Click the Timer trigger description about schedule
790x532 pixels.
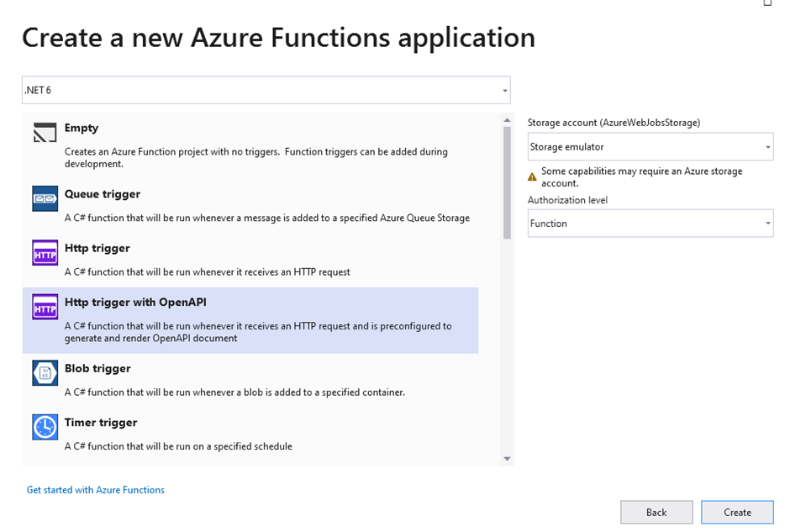point(178,445)
